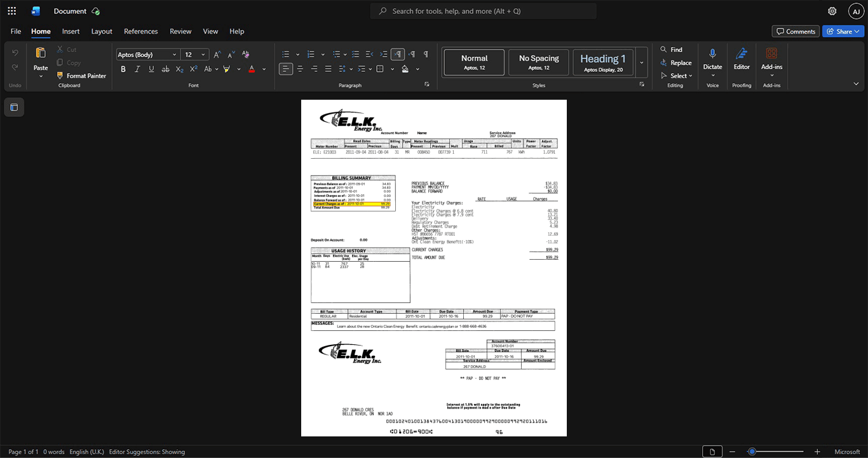Toggle right-to-left text direction
The image size is (868, 458).
412,55
